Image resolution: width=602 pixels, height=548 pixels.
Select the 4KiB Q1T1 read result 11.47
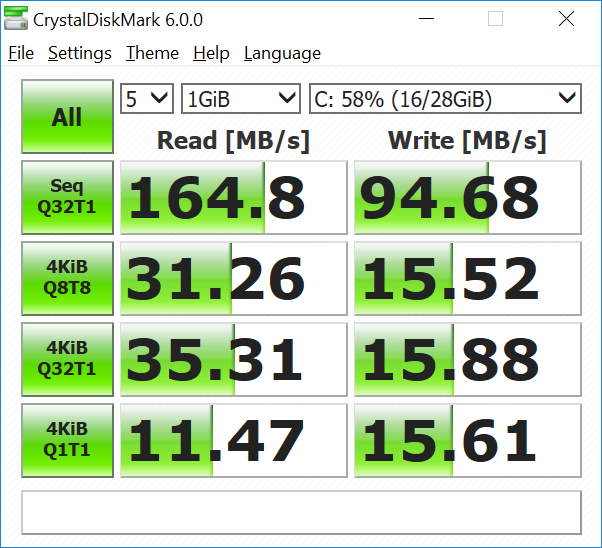coord(234,440)
